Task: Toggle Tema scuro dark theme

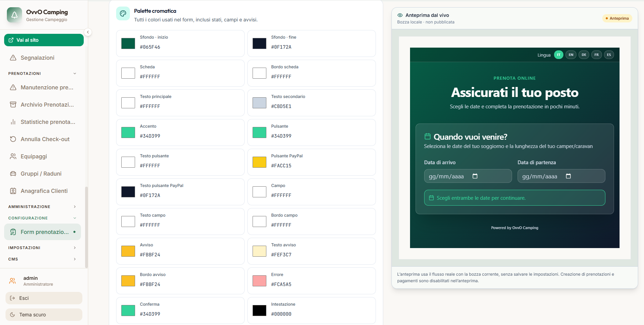Action: [x=44, y=315]
